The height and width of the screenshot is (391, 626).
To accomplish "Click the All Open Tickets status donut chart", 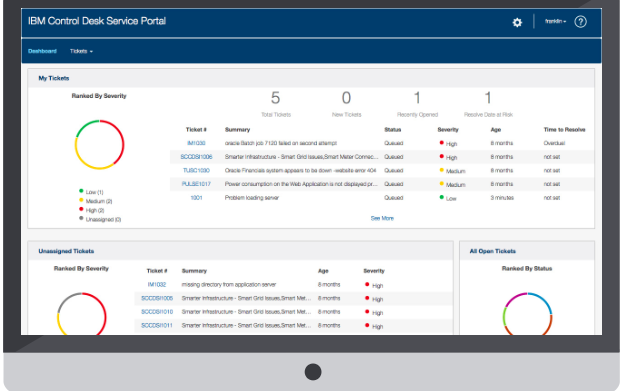I will pyautogui.click(x=527, y=314).
